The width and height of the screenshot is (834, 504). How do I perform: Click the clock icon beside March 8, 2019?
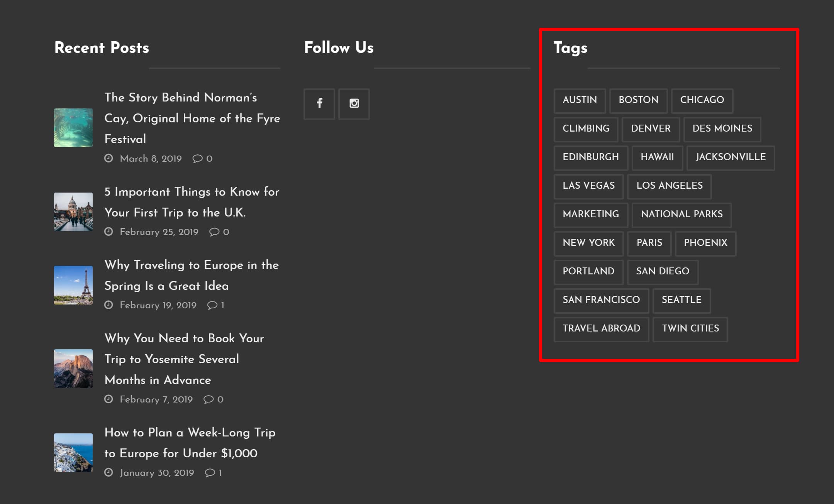pyautogui.click(x=109, y=158)
